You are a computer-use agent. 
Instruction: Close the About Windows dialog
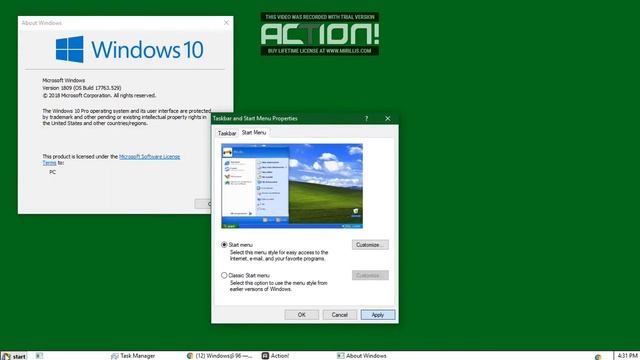point(227,23)
